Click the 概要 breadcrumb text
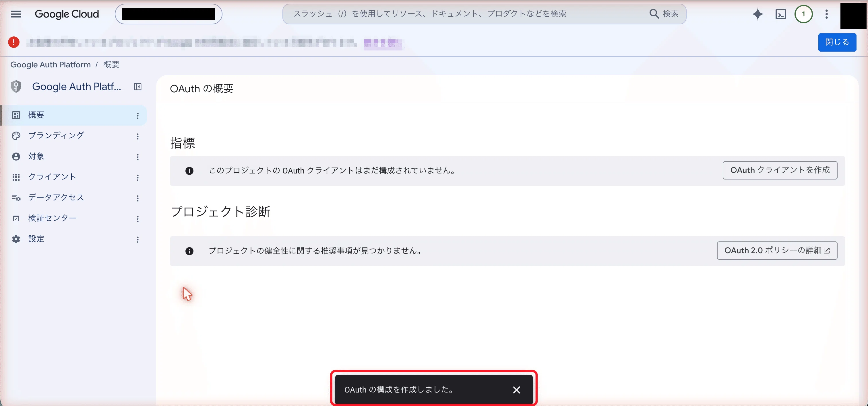This screenshot has height=406, width=868. pyautogui.click(x=111, y=65)
